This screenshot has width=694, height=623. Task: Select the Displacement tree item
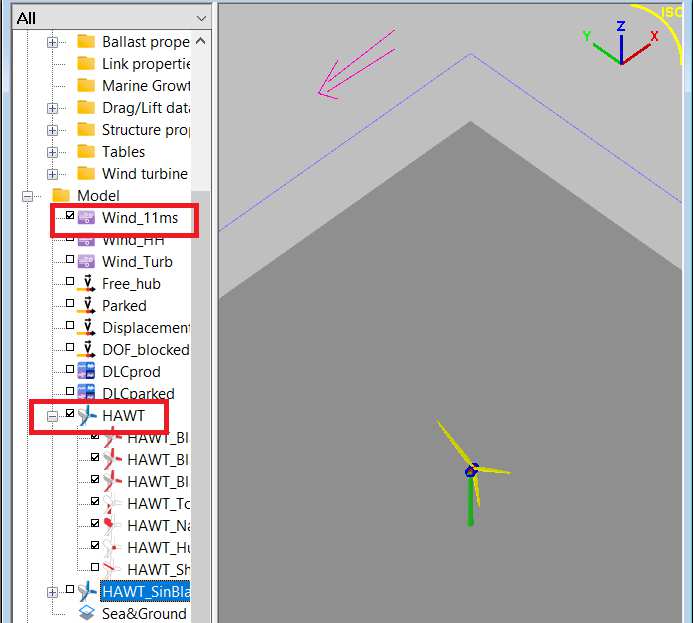(x=145, y=328)
